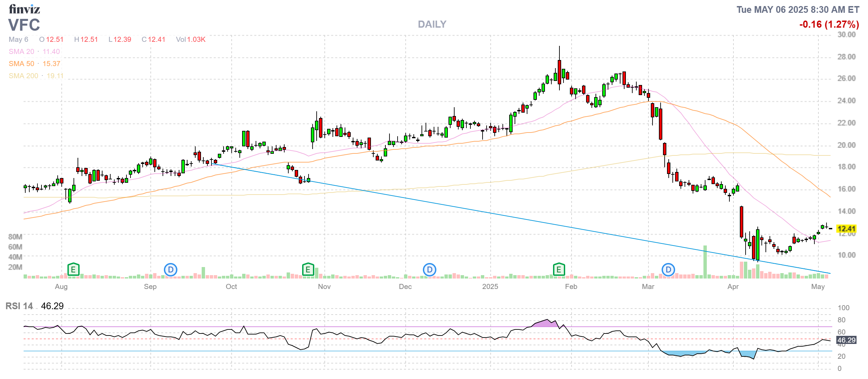The width and height of the screenshot is (868, 379).
Task: Click the September dividend D marker
Action: point(171,269)
